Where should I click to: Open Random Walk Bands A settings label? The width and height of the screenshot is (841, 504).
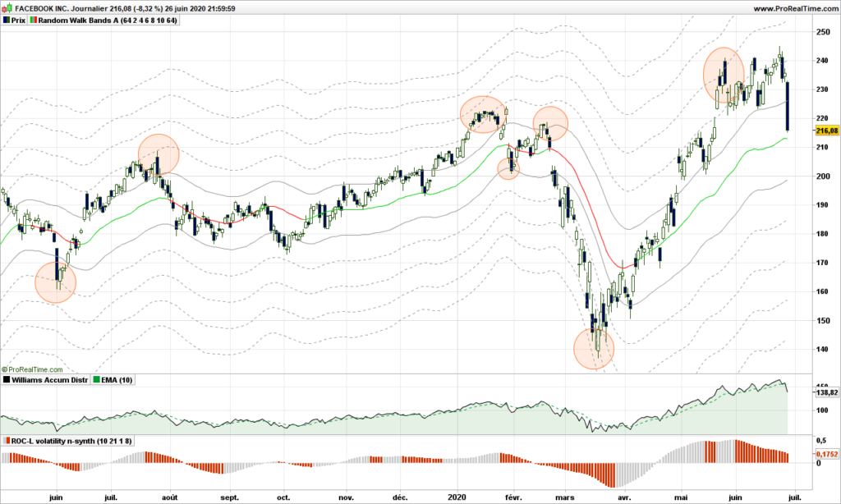click(108, 21)
